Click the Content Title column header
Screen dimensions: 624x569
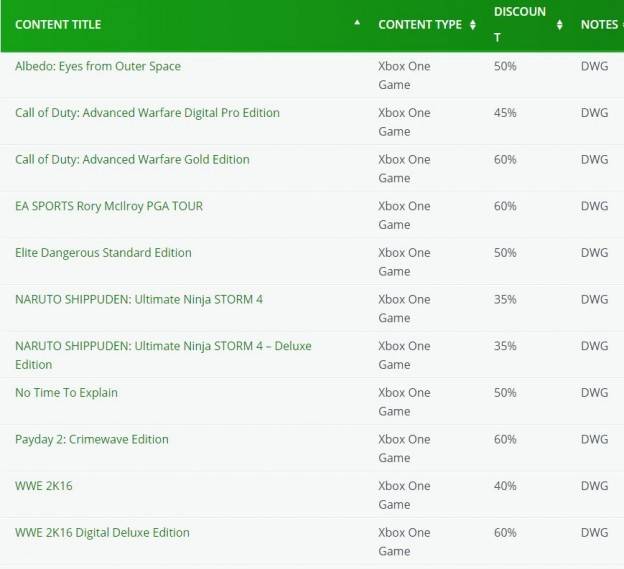[x=58, y=25]
